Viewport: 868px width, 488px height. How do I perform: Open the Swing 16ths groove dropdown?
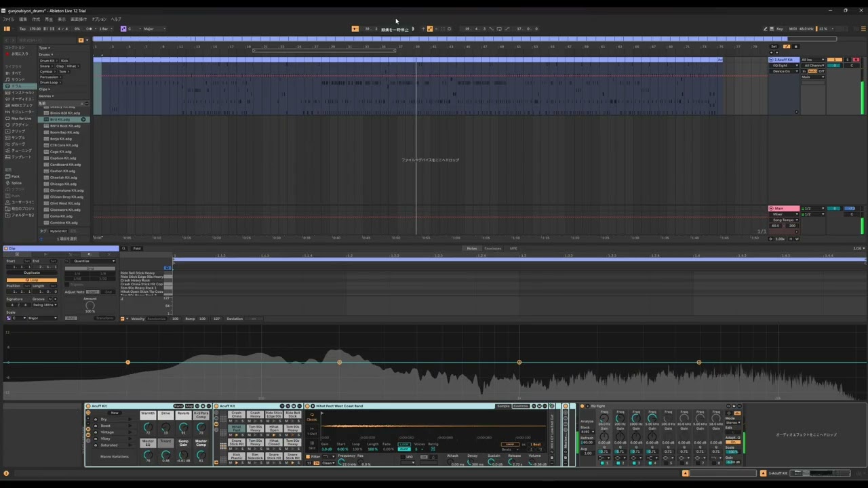(44, 305)
